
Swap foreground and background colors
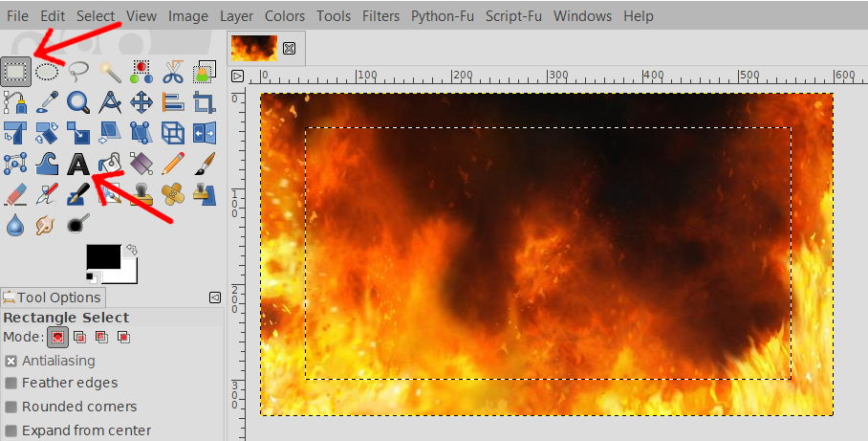click(132, 250)
